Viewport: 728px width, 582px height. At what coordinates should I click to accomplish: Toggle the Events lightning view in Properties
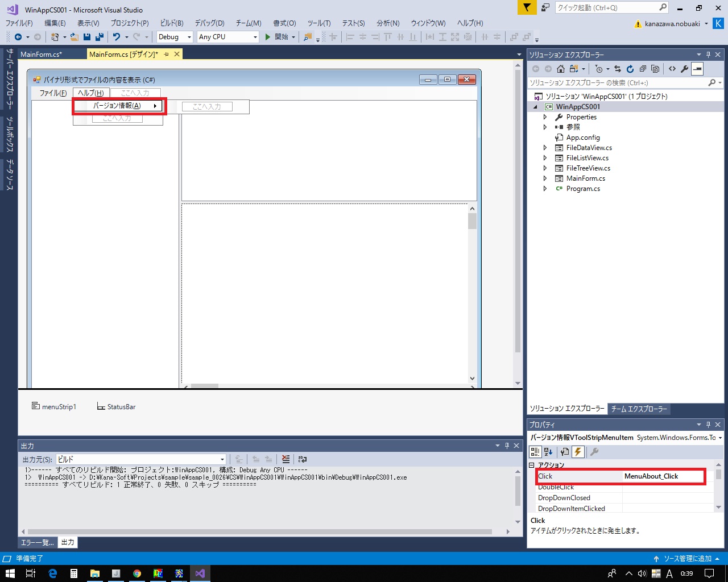click(x=578, y=452)
